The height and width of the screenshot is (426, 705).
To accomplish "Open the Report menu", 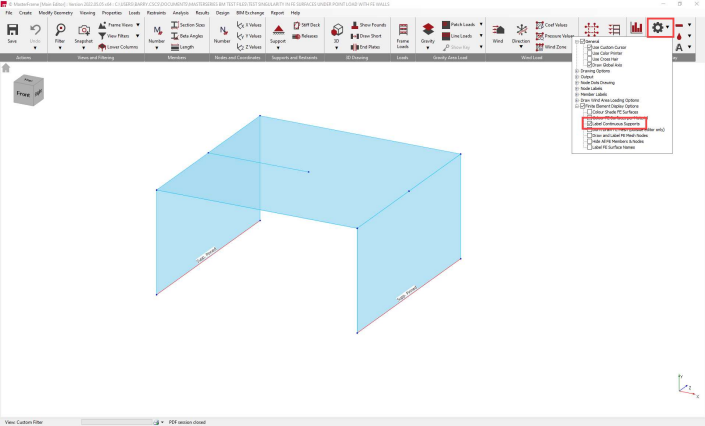I will coord(277,13).
